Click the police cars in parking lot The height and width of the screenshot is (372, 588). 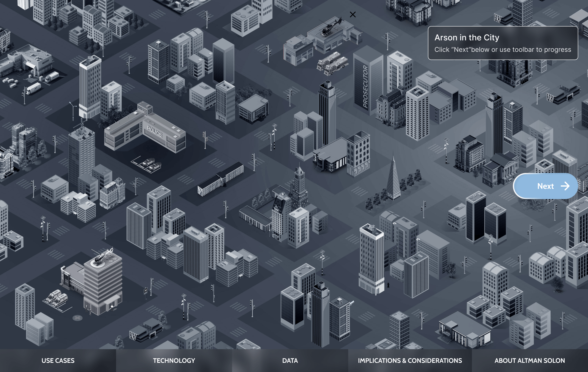pos(151,164)
